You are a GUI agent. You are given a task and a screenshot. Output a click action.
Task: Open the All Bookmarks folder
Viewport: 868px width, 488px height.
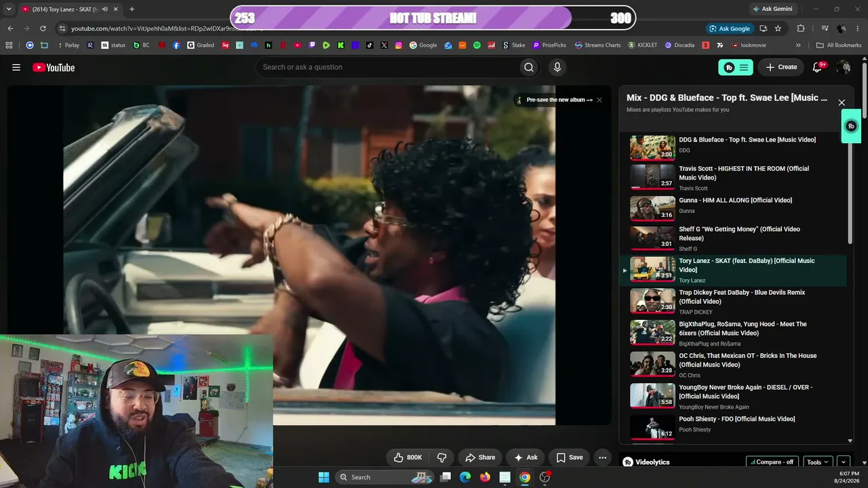point(839,45)
